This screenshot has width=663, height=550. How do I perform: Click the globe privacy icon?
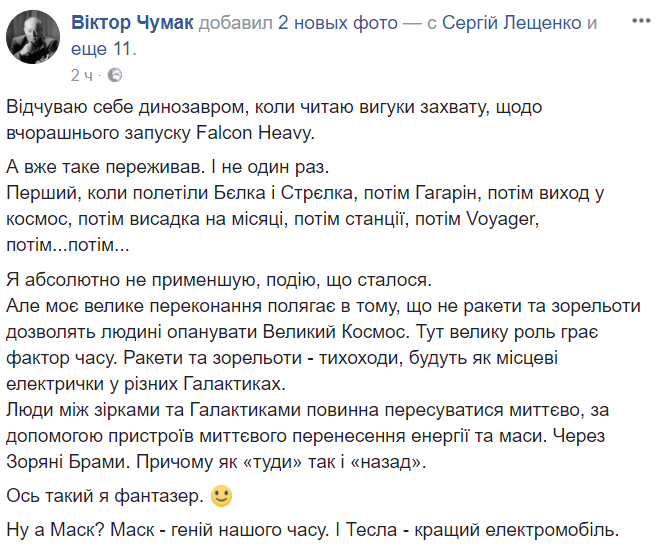114,74
